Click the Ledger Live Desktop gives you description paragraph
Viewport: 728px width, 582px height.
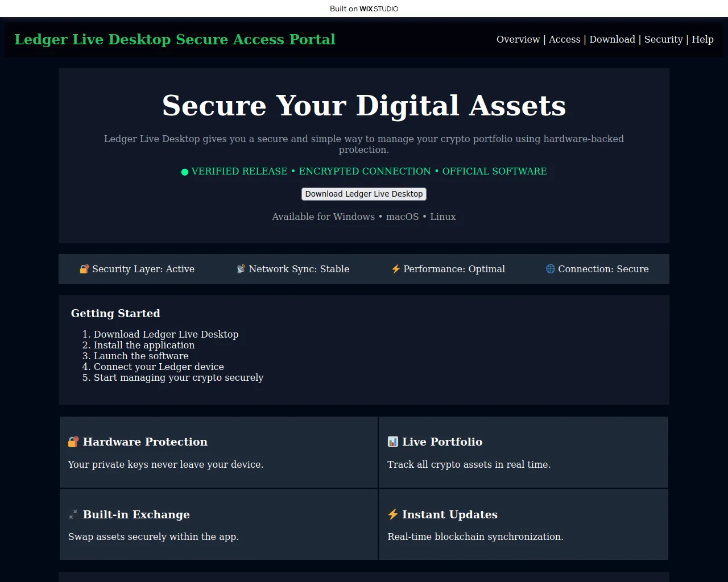pyautogui.click(x=364, y=144)
